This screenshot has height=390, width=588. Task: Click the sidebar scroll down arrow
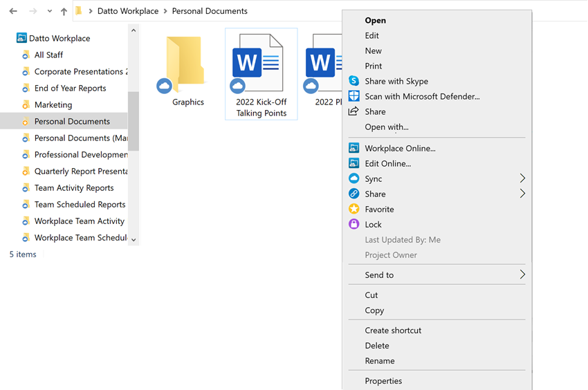134,239
